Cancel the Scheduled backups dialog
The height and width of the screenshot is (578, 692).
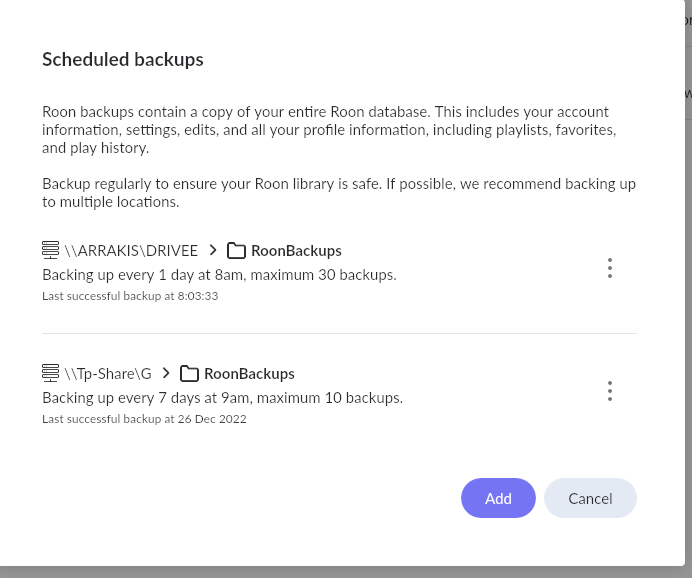(x=590, y=498)
